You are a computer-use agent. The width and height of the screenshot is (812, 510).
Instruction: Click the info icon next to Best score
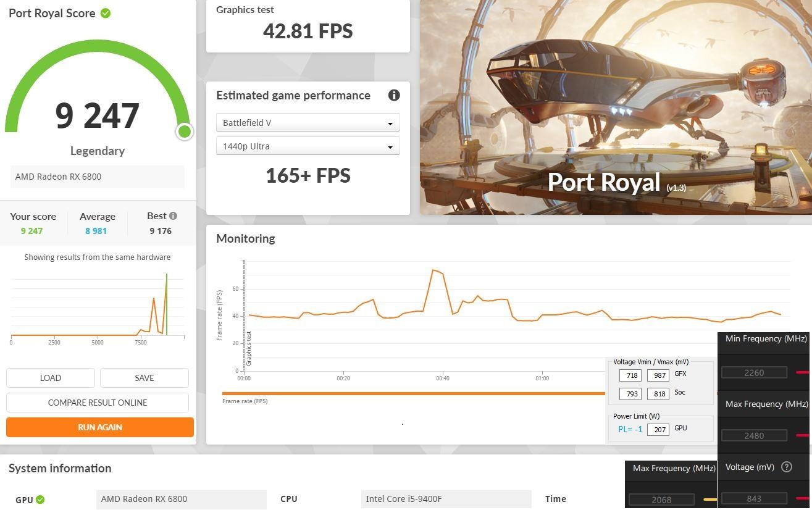[x=173, y=215]
